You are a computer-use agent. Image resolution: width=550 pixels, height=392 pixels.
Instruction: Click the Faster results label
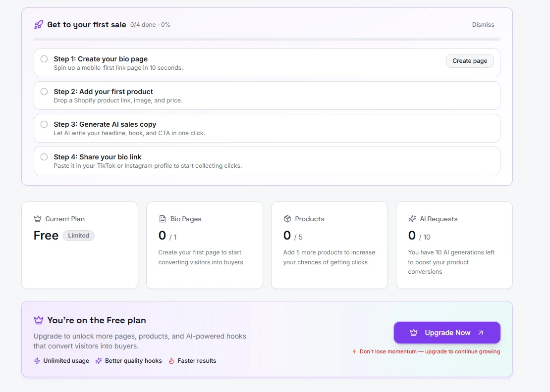coord(197,361)
